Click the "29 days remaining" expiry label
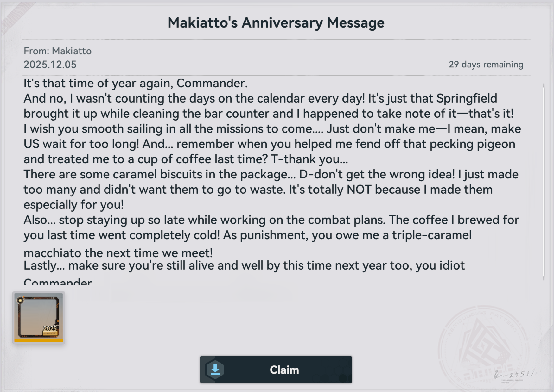554x392 pixels. point(486,65)
